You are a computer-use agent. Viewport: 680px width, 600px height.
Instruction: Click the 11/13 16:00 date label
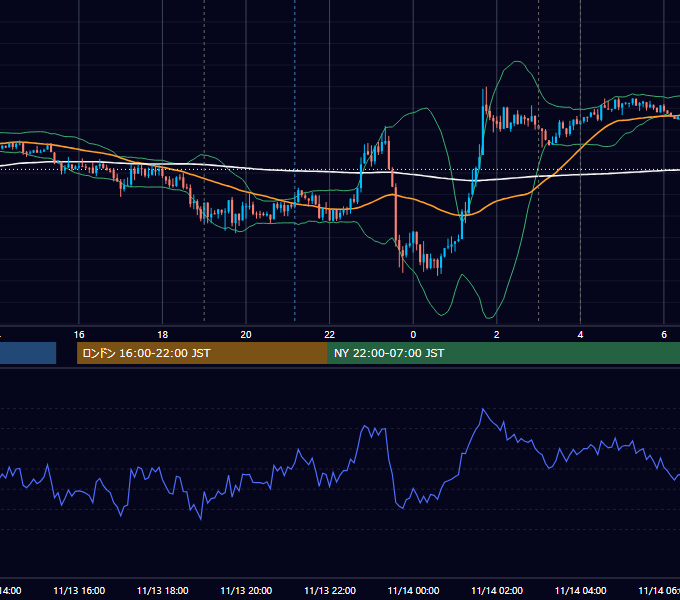click(x=79, y=590)
